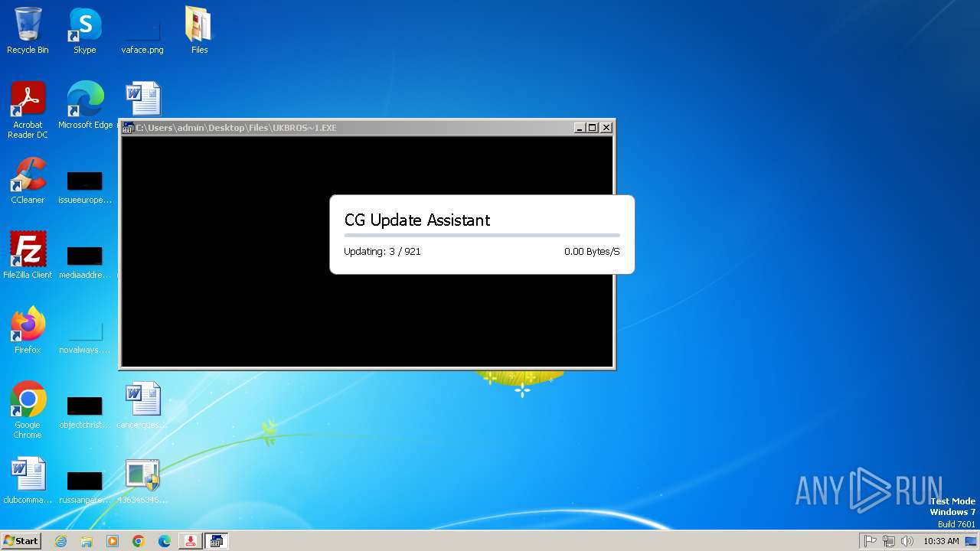The height and width of the screenshot is (551, 980).
Task: Click the '0.00 Bytes/S' speed text
Action: pyautogui.click(x=592, y=251)
